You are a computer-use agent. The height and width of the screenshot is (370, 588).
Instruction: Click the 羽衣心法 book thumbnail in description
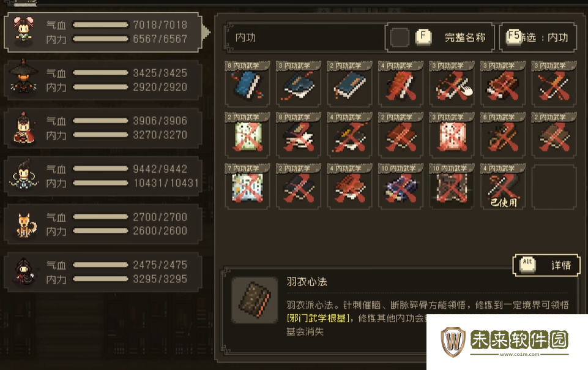(x=255, y=300)
